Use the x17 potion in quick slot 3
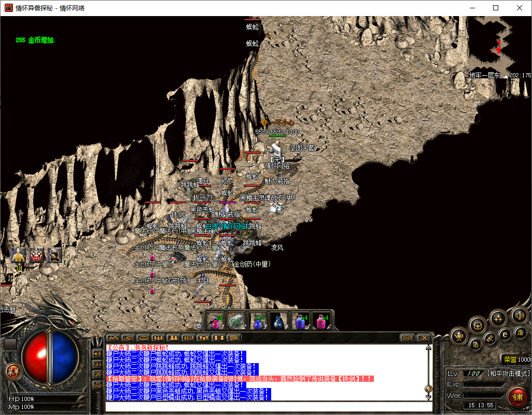 pyautogui.click(x=258, y=321)
